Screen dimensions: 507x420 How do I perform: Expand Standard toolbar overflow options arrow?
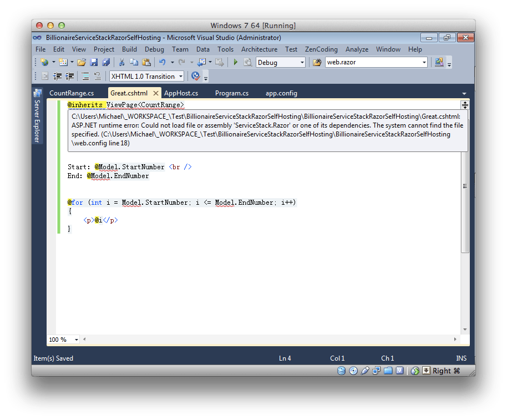449,64
